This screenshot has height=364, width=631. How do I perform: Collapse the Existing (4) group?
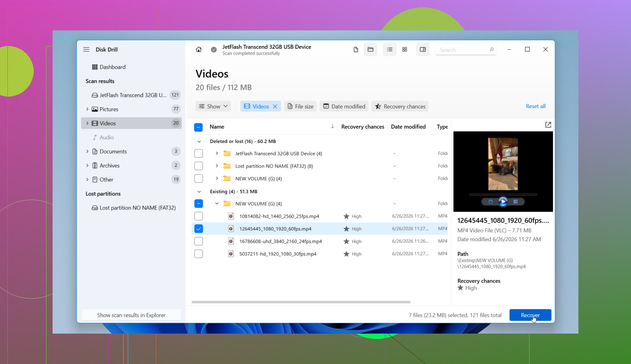click(199, 191)
